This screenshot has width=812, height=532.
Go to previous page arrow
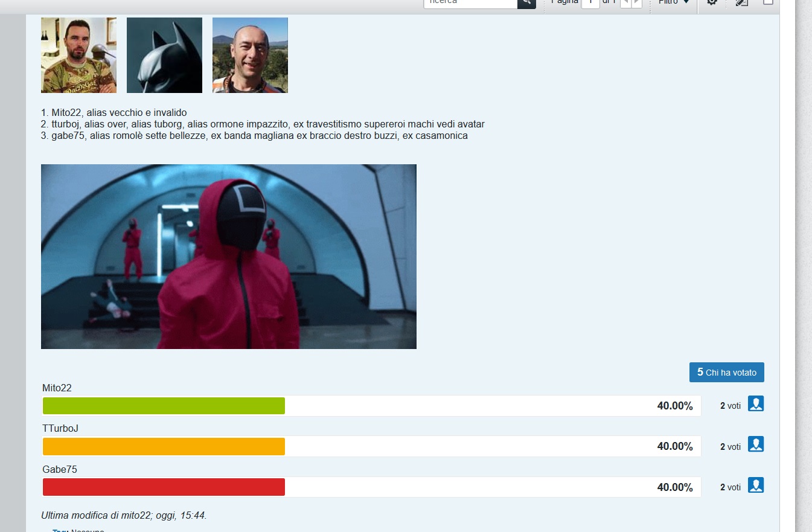625,2
